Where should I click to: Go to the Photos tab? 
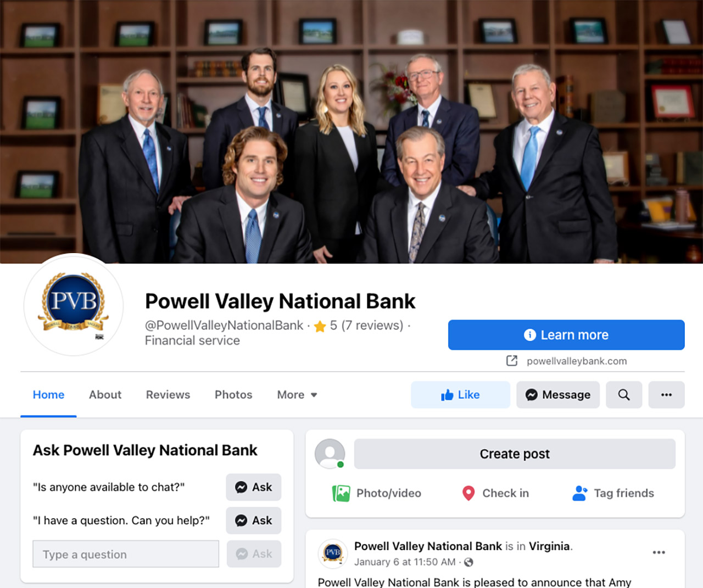(x=233, y=395)
